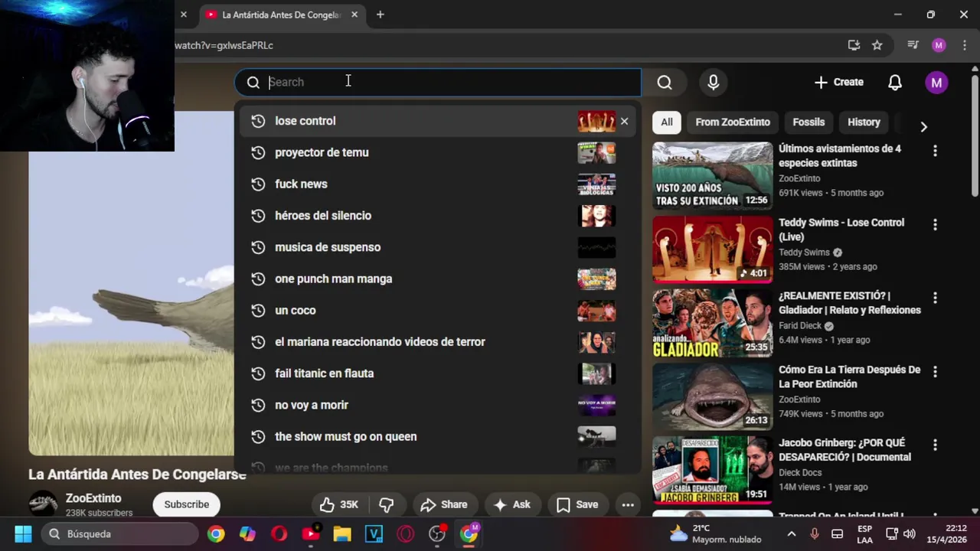This screenshot has width=980, height=551.
Task: Bookmark this page with the star icon
Action: (877, 45)
